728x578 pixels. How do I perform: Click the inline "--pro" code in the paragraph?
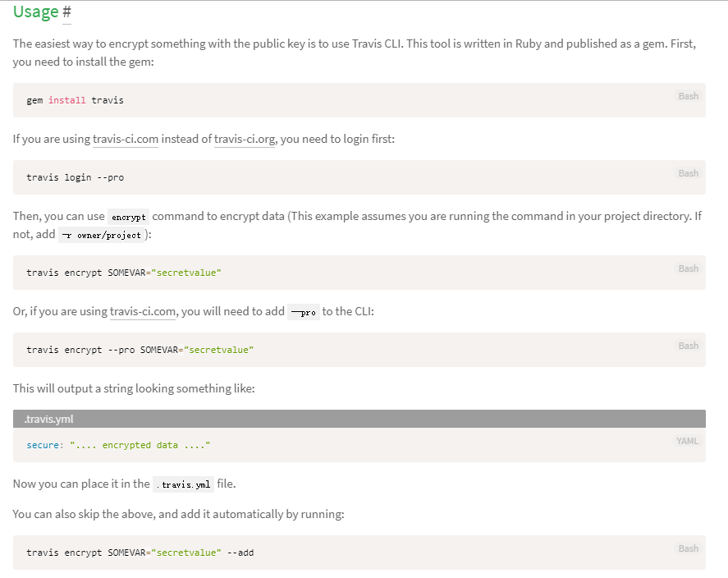(x=304, y=312)
